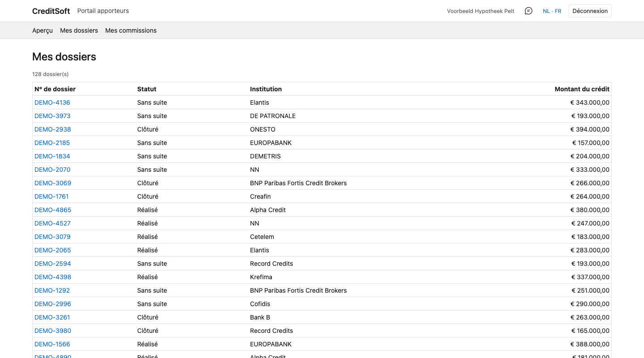The height and width of the screenshot is (358, 644).
Task: Open dossier DEMO-4398
Action: (x=53, y=277)
